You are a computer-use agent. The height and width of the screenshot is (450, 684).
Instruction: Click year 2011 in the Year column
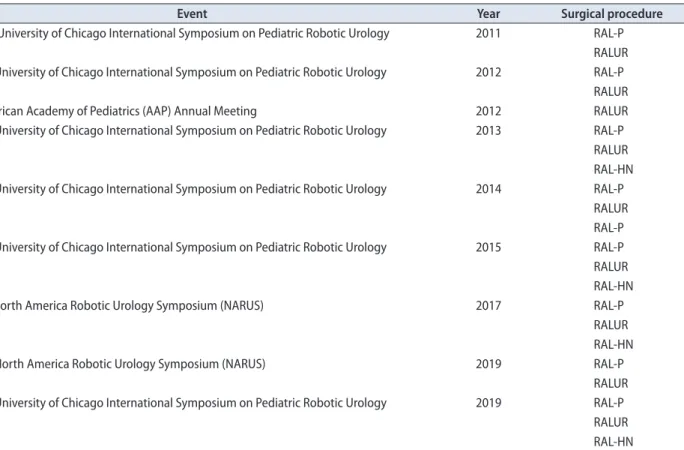[x=488, y=33]
